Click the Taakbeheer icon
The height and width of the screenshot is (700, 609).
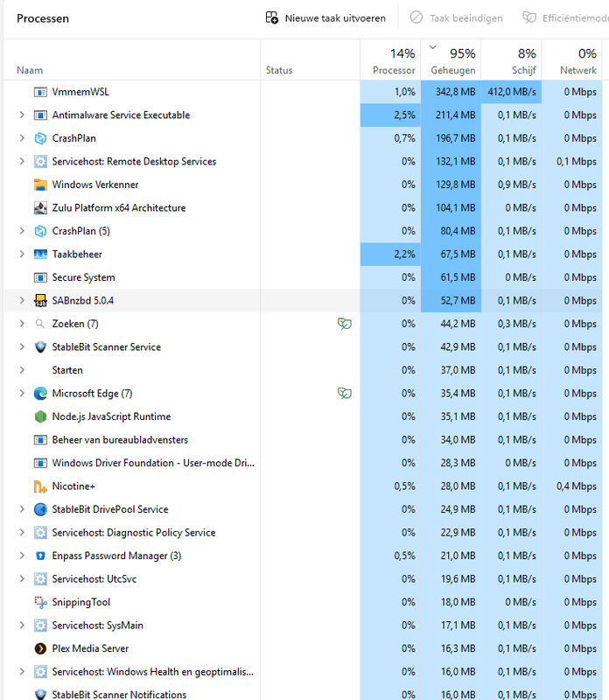click(x=40, y=255)
